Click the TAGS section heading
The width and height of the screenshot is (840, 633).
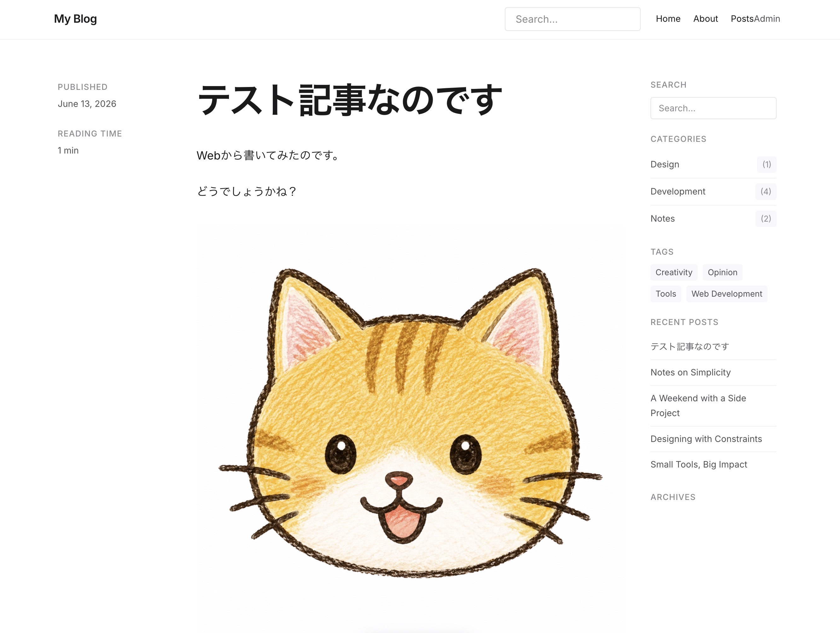pos(662,252)
